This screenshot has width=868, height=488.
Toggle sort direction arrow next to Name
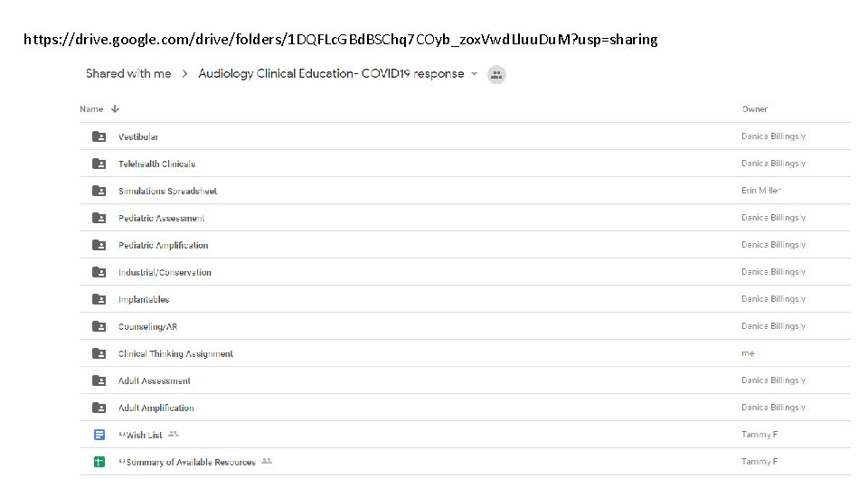coord(115,109)
